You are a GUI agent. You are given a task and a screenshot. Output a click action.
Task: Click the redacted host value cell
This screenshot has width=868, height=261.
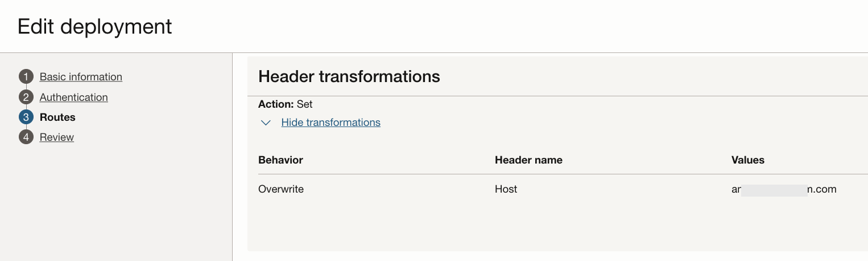pos(783,189)
